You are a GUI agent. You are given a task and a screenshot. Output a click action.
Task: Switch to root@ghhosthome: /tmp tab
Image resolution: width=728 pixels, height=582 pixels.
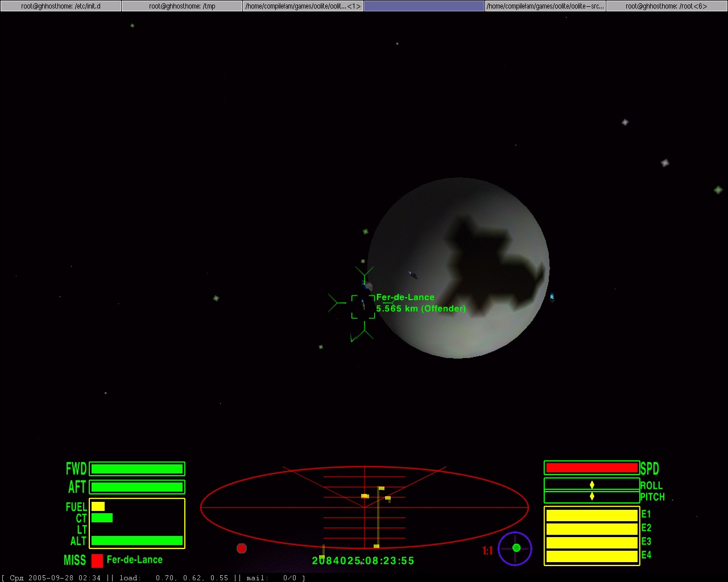(182, 6)
